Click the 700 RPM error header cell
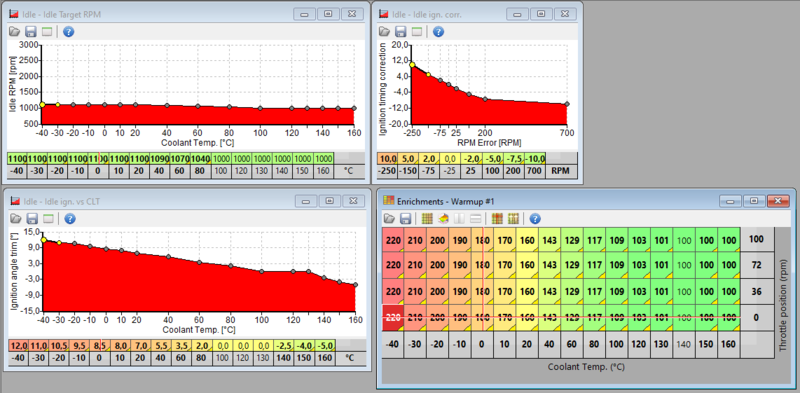 535,171
